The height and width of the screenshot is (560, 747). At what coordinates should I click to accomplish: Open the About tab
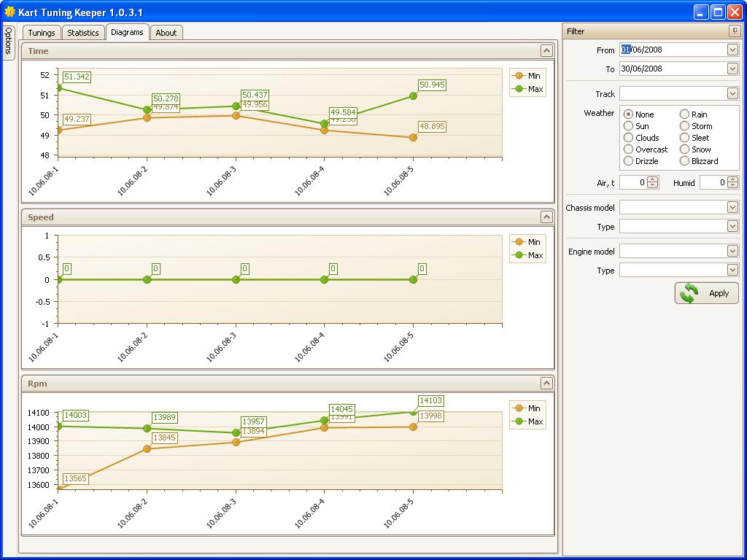166,33
